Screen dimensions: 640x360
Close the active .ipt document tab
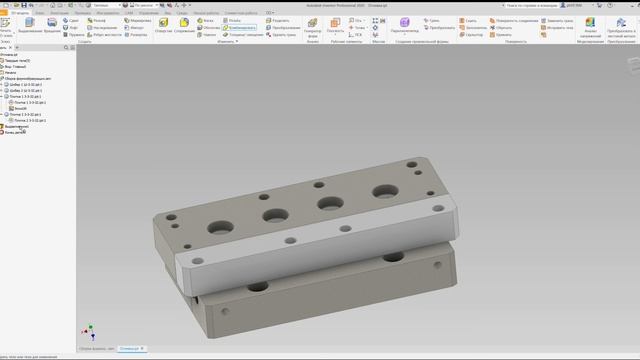point(142,349)
